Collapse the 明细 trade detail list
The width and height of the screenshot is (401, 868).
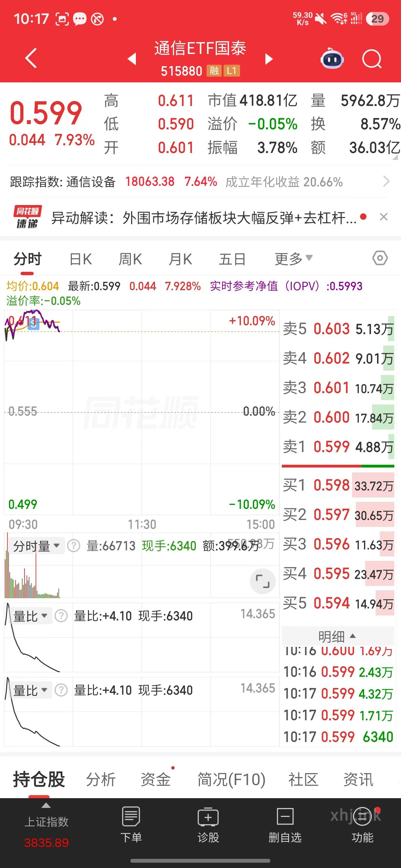[338, 636]
